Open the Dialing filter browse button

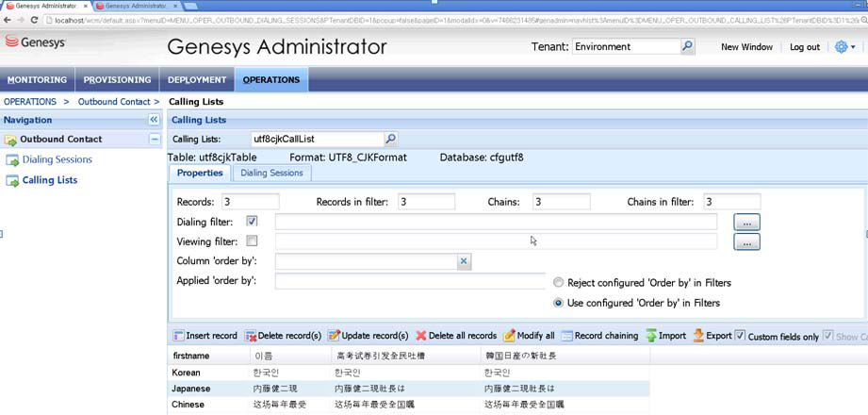coord(746,223)
